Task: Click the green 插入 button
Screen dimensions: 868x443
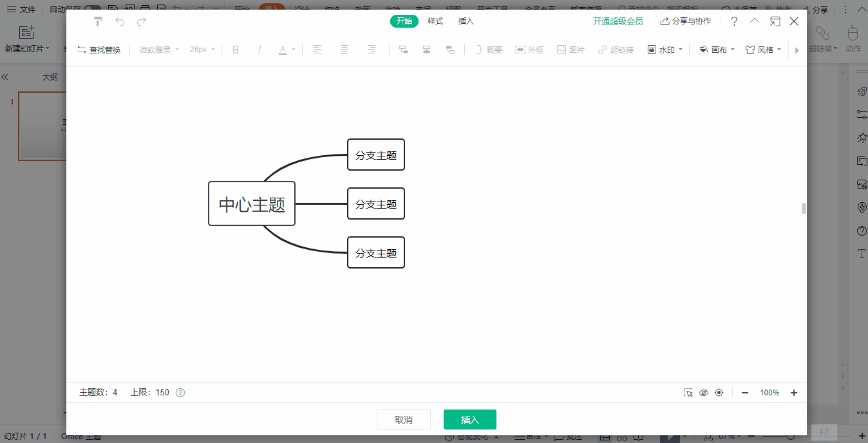Action: (x=469, y=420)
